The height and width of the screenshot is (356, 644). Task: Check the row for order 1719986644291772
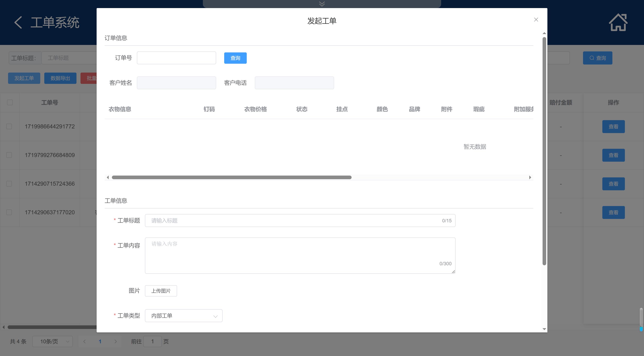(9, 126)
